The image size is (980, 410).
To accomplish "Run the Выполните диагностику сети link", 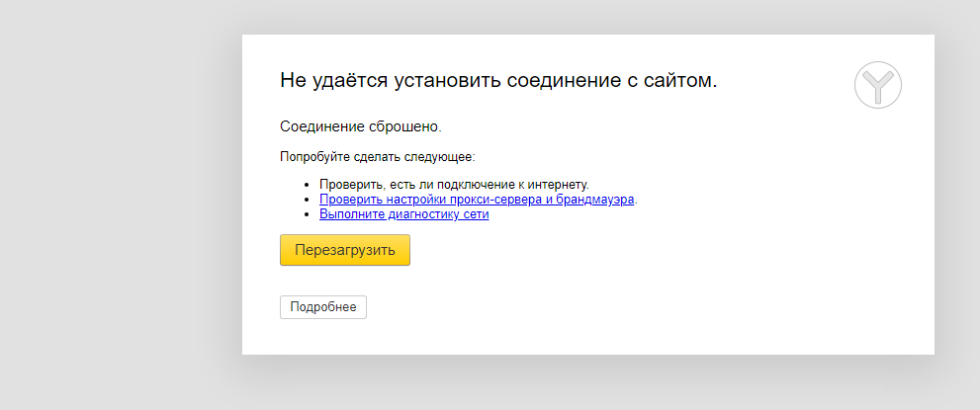I will tap(403, 214).
